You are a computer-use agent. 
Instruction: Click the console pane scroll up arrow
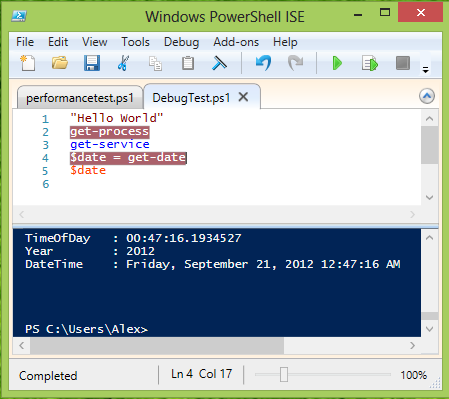(429, 238)
